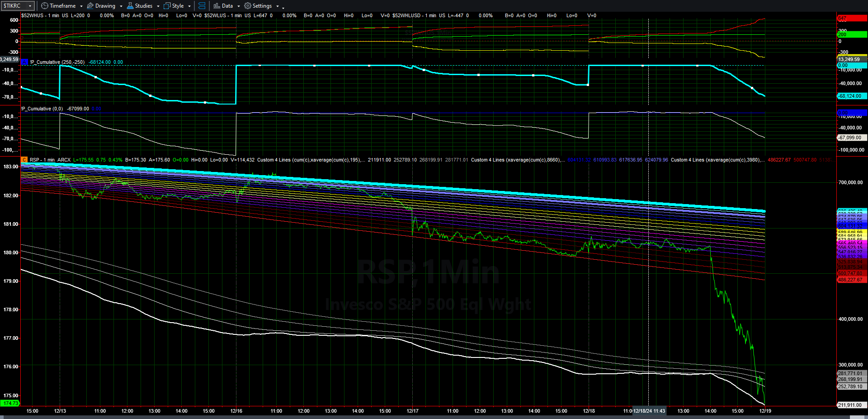Select the !P_Cumulative (250,-250) study label
The image size is (868, 419).
tap(57, 62)
